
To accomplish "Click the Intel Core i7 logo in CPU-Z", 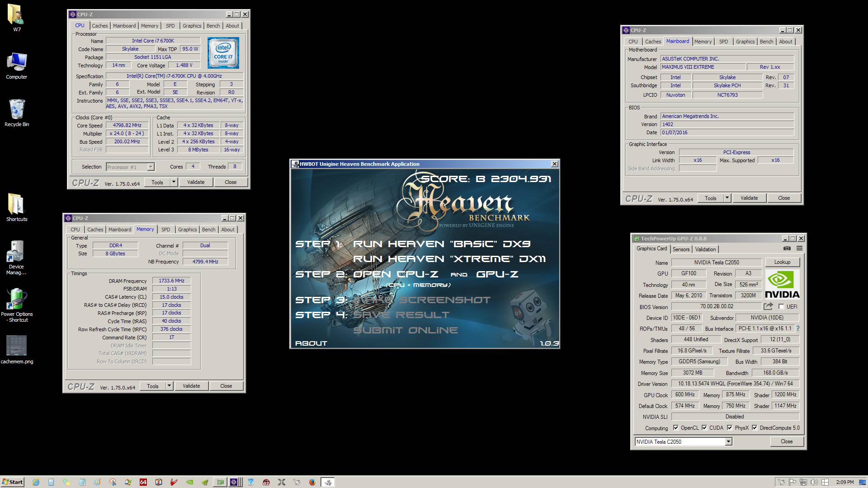I will pyautogui.click(x=223, y=53).
